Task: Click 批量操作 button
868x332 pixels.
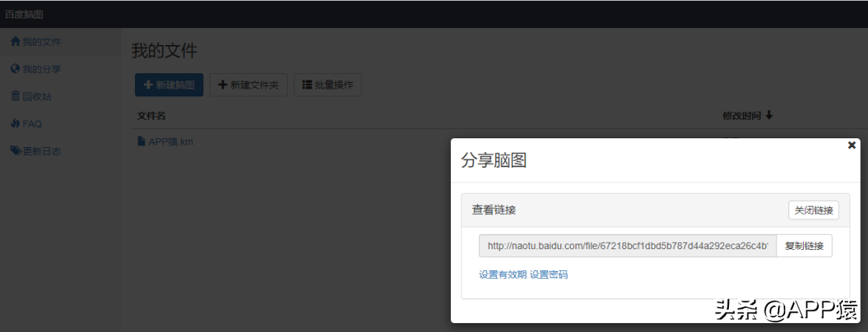Action: click(x=328, y=84)
